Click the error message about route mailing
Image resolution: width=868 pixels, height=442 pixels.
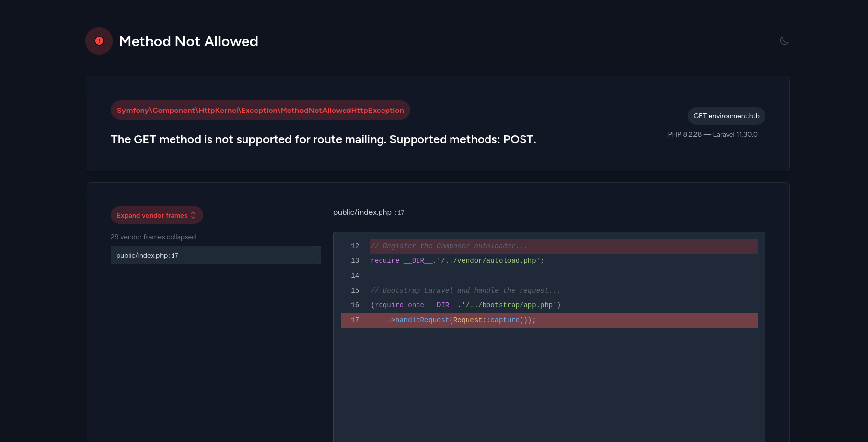pyautogui.click(x=323, y=139)
